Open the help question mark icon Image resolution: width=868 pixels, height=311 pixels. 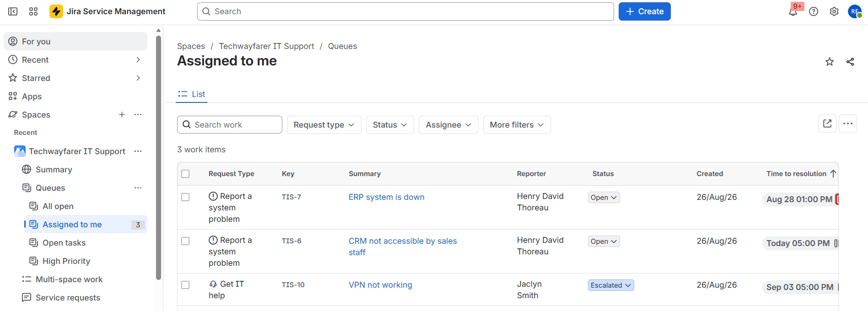(x=814, y=12)
